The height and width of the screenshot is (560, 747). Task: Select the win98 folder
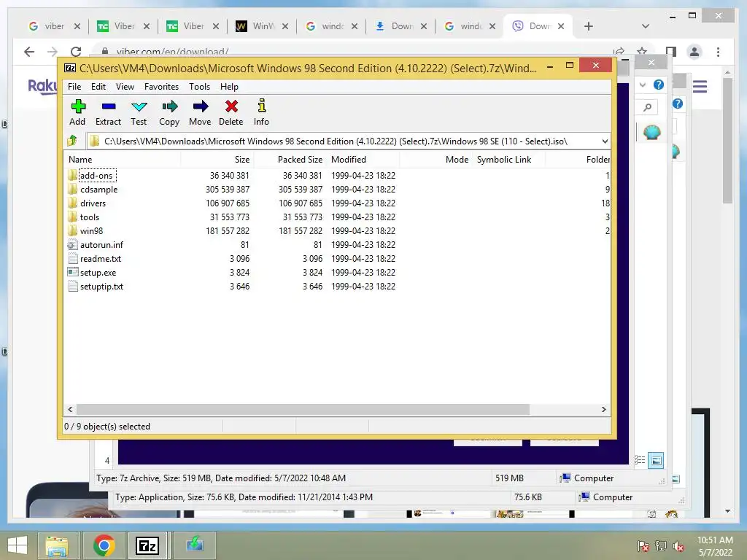[x=91, y=231]
